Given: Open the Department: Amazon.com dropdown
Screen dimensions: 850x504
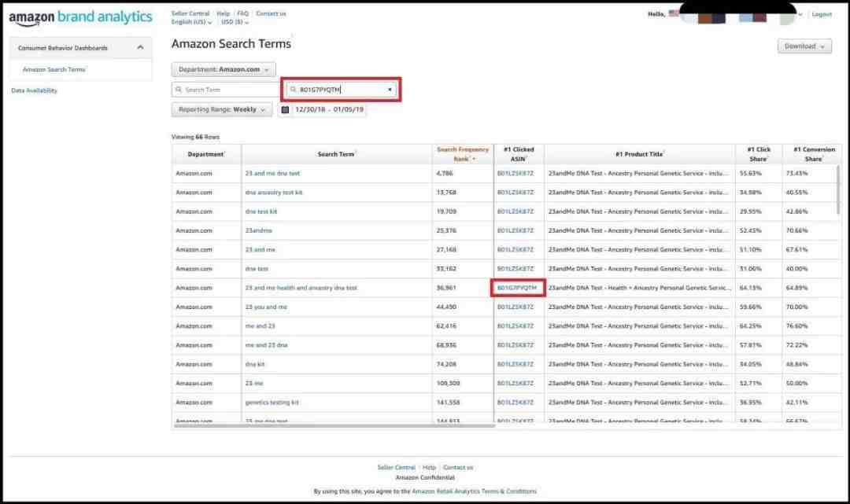Looking at the screenshot, I should [224, 69].
